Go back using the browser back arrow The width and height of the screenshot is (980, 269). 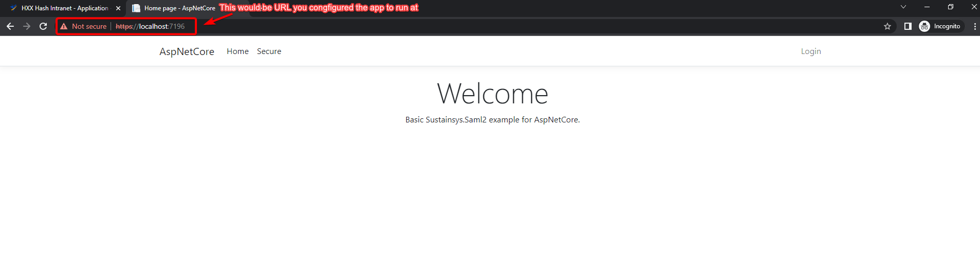10,26
